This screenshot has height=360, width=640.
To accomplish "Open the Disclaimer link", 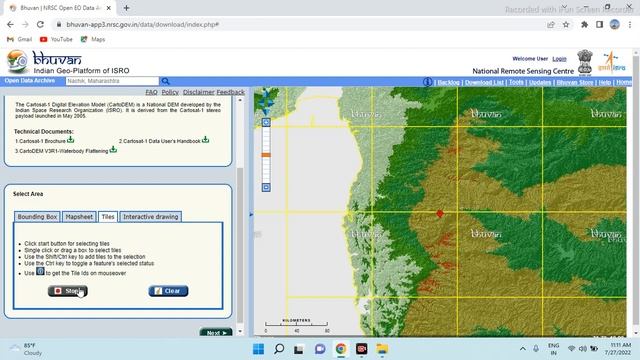I will click(198, 92).
